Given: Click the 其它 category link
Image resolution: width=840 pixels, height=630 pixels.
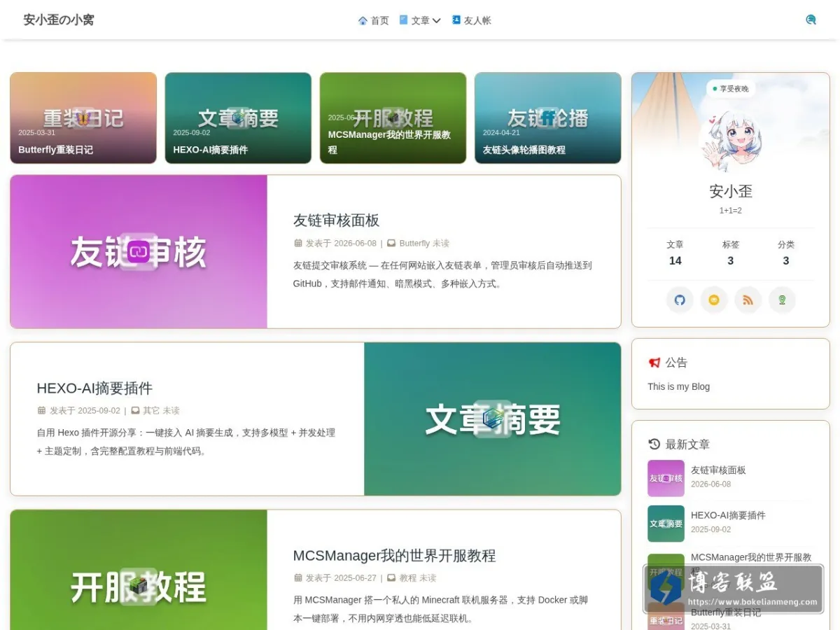Looking at the screenshot, I should tap(151, 411).
